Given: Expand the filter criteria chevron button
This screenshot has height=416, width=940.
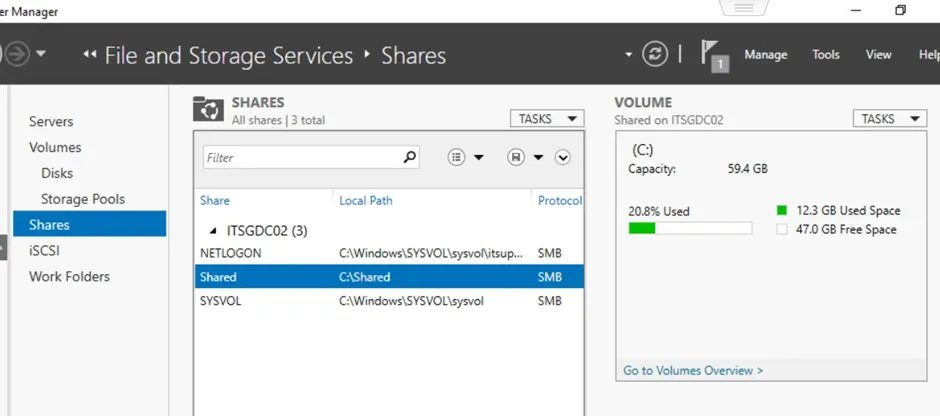Looking at the screenshot, I should pos(562,157).
